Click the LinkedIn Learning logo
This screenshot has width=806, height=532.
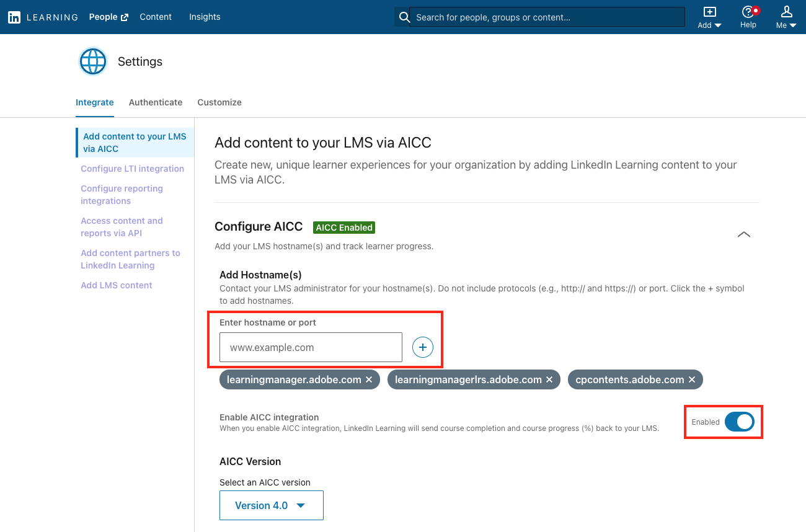43,17
